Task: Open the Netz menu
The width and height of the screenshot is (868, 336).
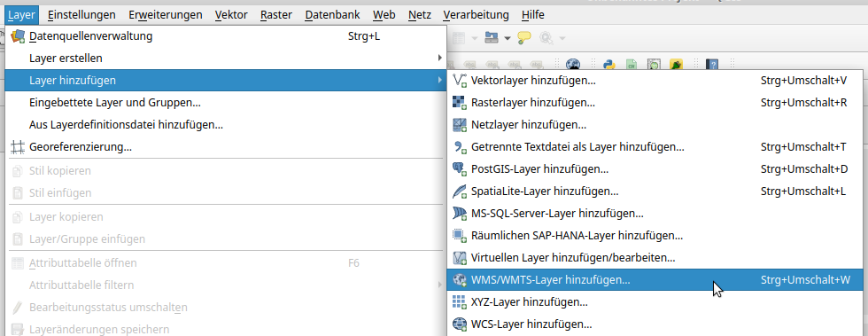Action: tap(420, 15)
